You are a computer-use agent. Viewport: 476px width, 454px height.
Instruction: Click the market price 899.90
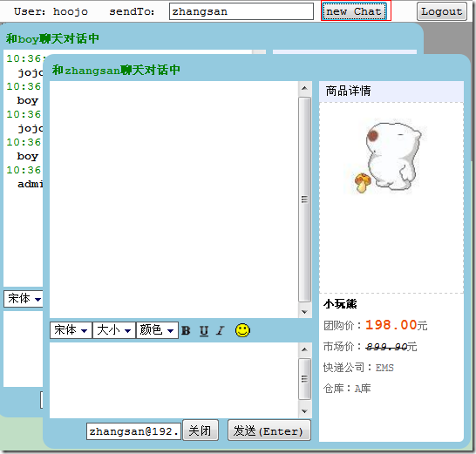(x=386, y=346)
